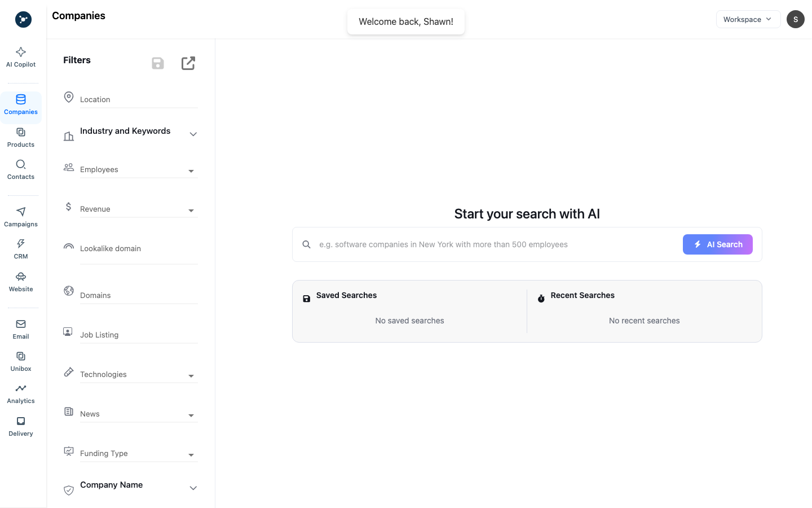The height and width of the screenshot is (508, 812).
Task: Click the Industry and Keywords building icon
Action: tap(69, 136)
